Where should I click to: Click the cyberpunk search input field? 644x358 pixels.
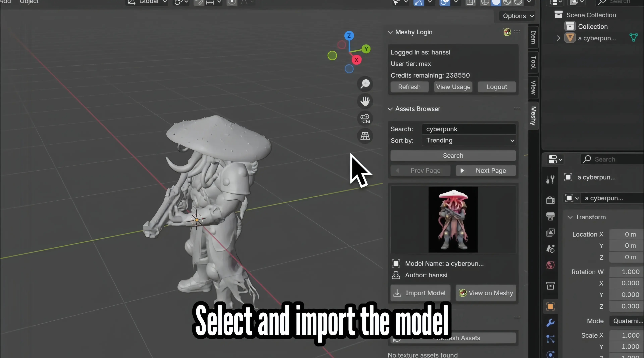469,129
